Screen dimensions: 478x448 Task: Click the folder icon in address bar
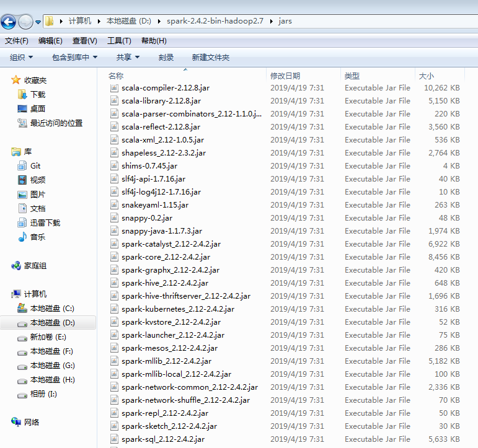tap(50, 21)
